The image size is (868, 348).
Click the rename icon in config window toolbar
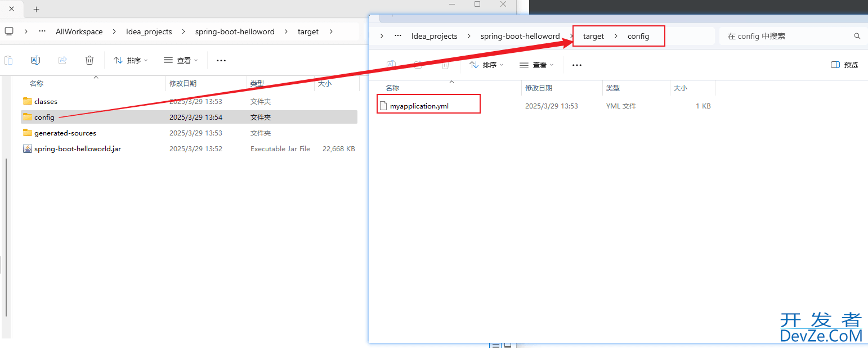coord(391,65)
